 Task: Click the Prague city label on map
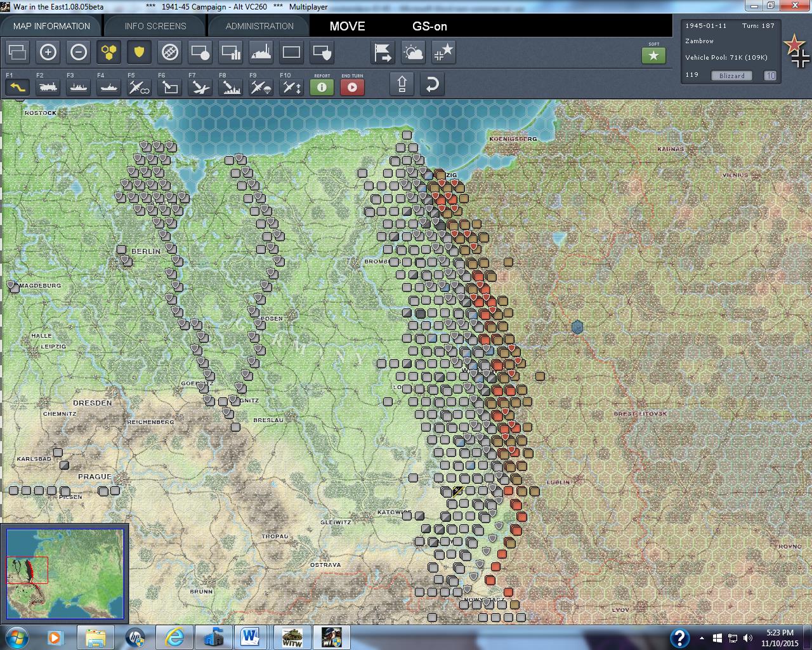95,477
